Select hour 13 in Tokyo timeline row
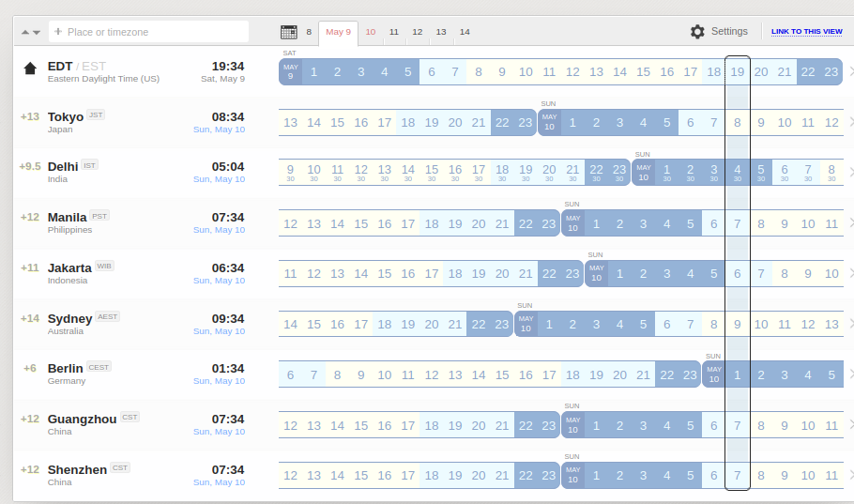854x504 pixels. (290, 123)
